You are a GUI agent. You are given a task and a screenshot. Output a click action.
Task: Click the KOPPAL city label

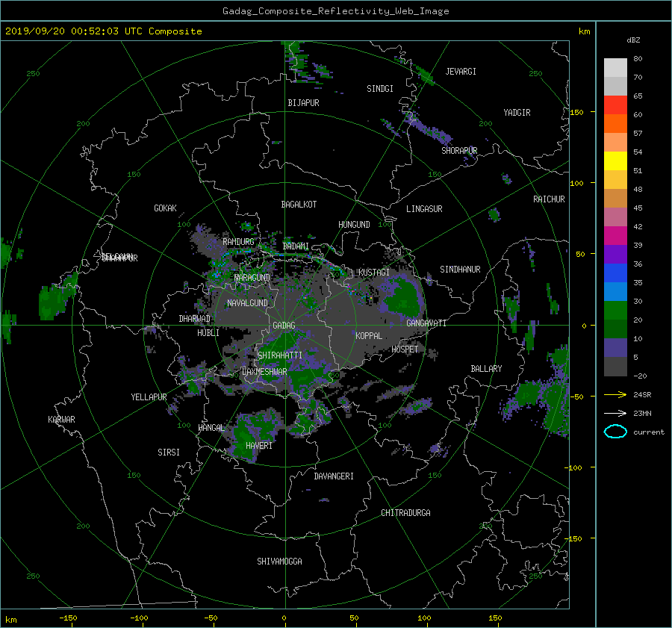coord(369,335)
